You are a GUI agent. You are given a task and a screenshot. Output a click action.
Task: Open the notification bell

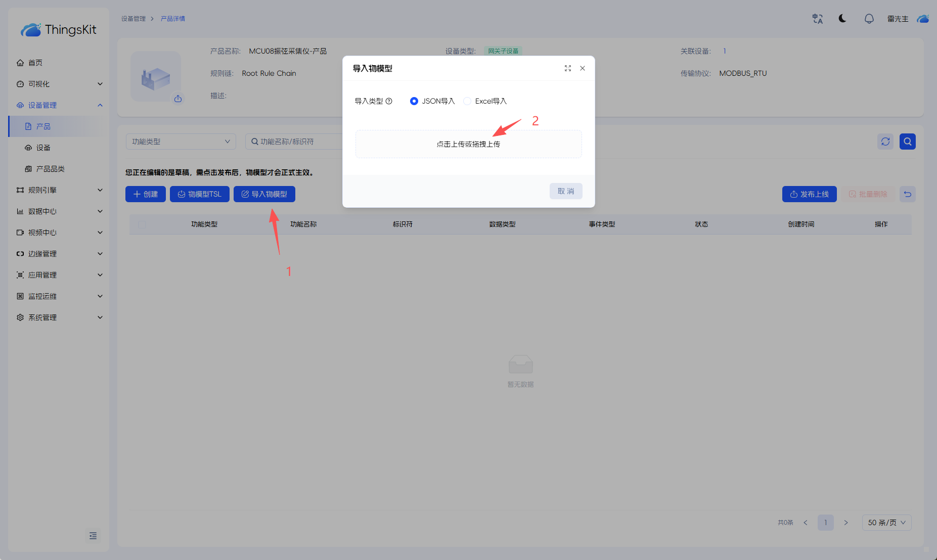click(869, 19)
